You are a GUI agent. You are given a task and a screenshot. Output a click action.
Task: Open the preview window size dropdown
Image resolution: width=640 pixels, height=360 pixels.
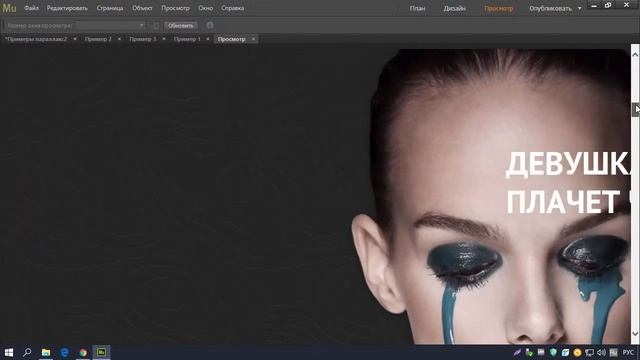click(x=111, y=25)
